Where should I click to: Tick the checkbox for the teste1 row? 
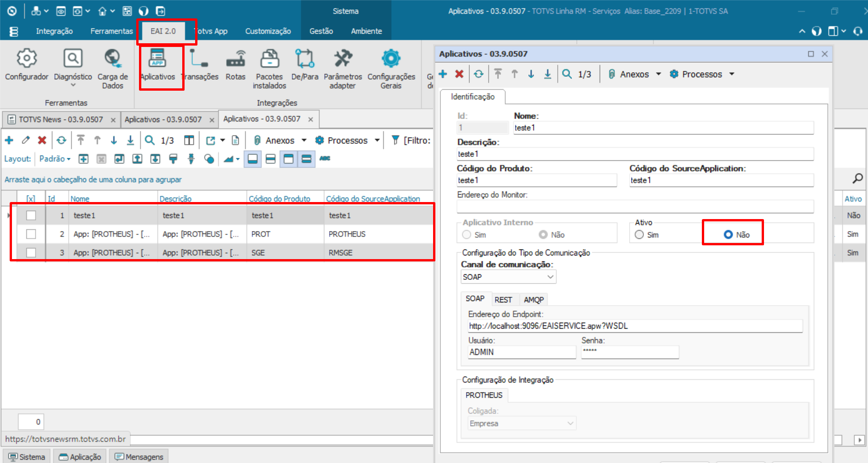31,215
